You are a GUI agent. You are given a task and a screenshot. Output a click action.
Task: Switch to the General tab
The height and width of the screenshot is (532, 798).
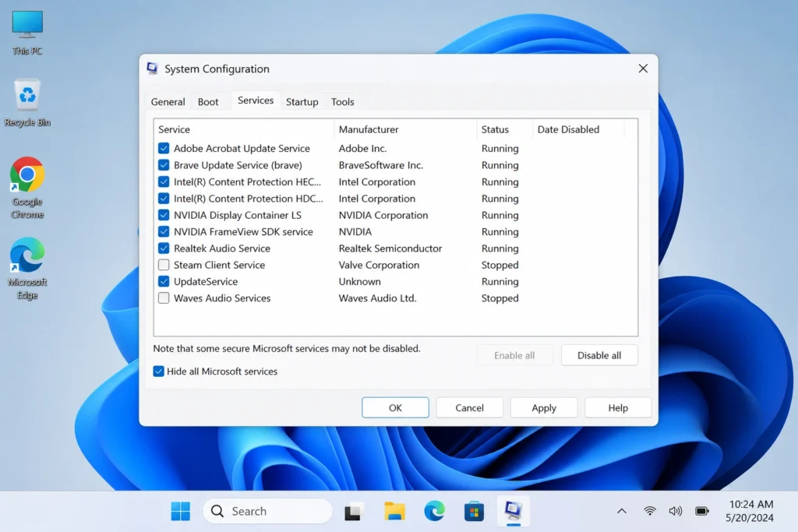point(168,102)
